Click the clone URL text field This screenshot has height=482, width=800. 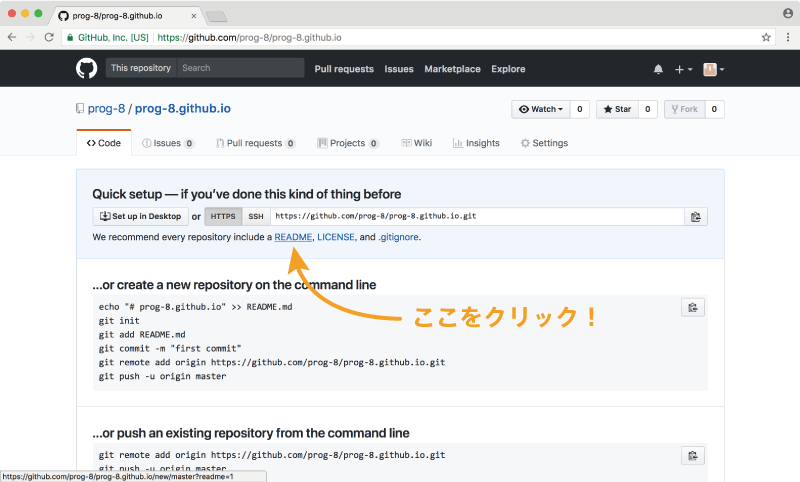477,216
